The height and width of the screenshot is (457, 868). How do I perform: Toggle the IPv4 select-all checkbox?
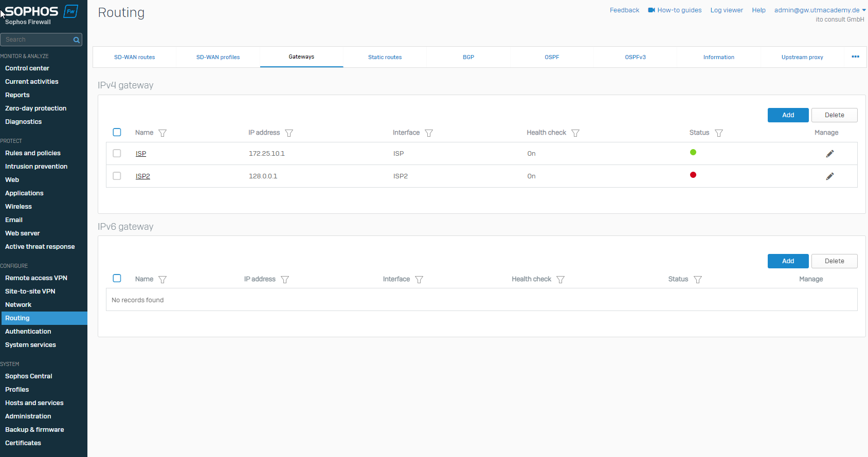tap(117, 132)
